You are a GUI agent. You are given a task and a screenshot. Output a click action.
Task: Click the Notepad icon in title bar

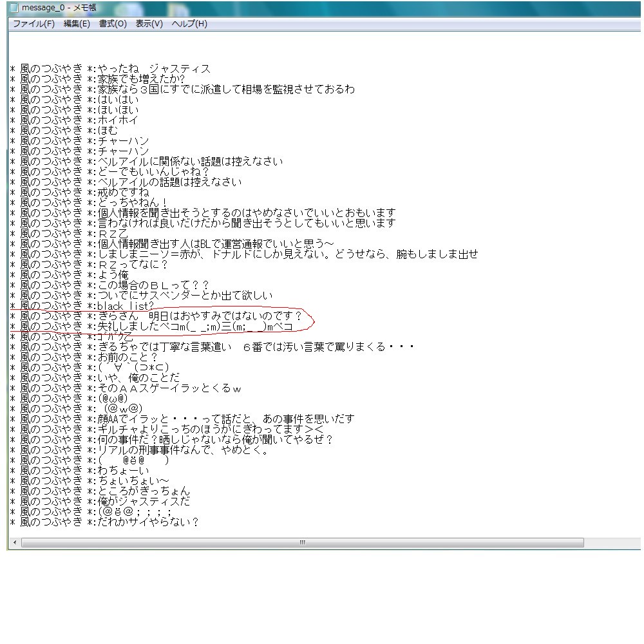pos(14,8)
